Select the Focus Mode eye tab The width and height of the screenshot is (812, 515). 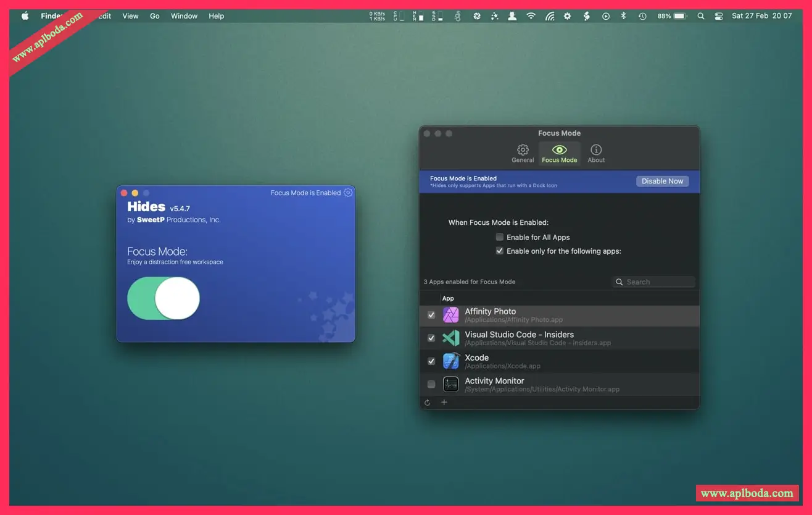560,153
